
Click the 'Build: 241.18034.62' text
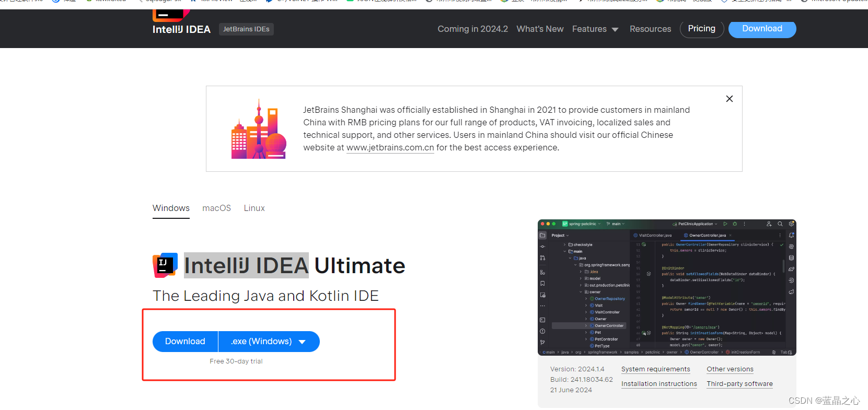point(581,380)
